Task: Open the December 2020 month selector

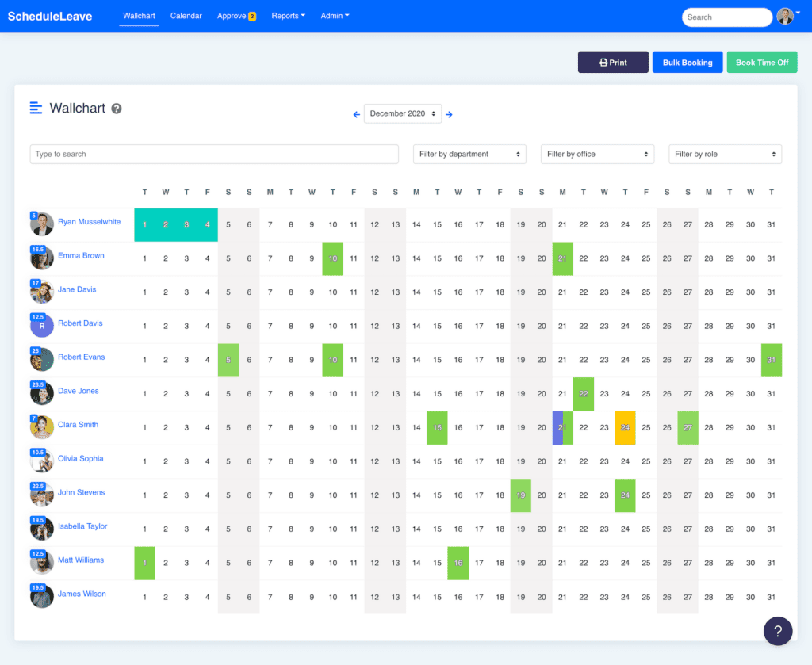Action: [x=401, y=113]
